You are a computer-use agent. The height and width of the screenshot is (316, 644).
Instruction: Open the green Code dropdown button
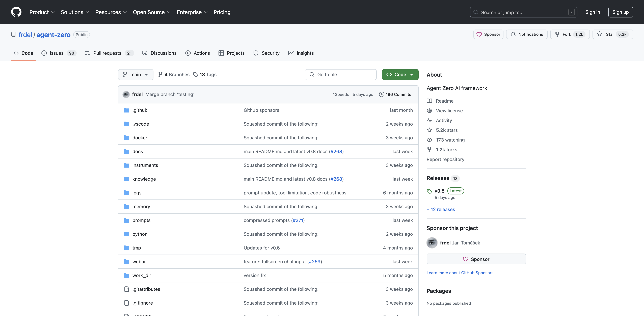point(400,75)
